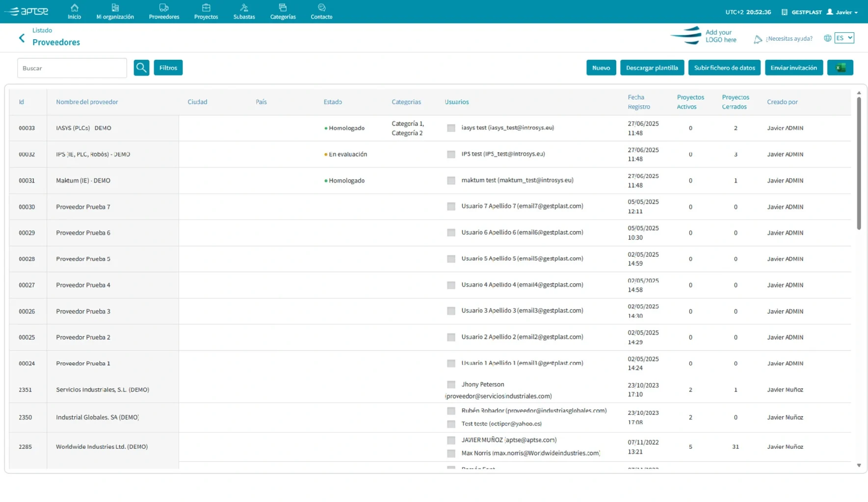Click the Enviar invitación button

pyautogui.click(x=794, y=68)
